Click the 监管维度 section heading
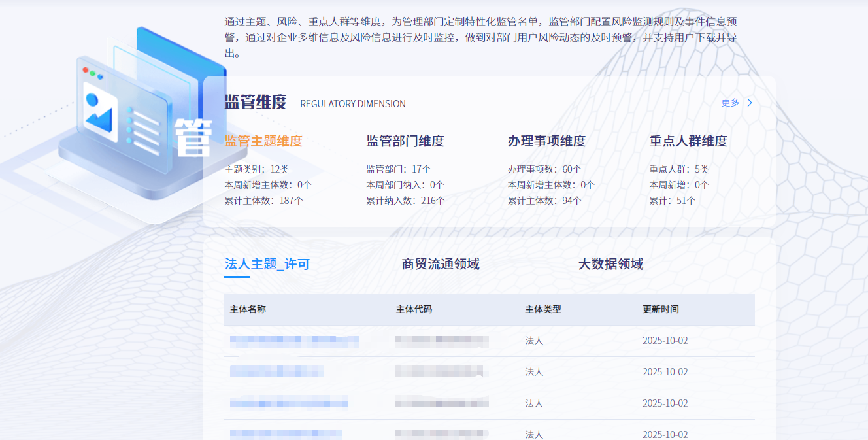This screenshot has height=440, width=868. click(x=256, y=103)
